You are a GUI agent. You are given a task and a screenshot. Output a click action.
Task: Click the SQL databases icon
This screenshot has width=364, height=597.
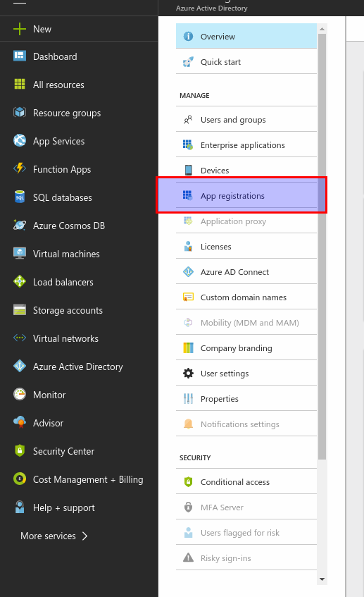(x=20, y=197)
